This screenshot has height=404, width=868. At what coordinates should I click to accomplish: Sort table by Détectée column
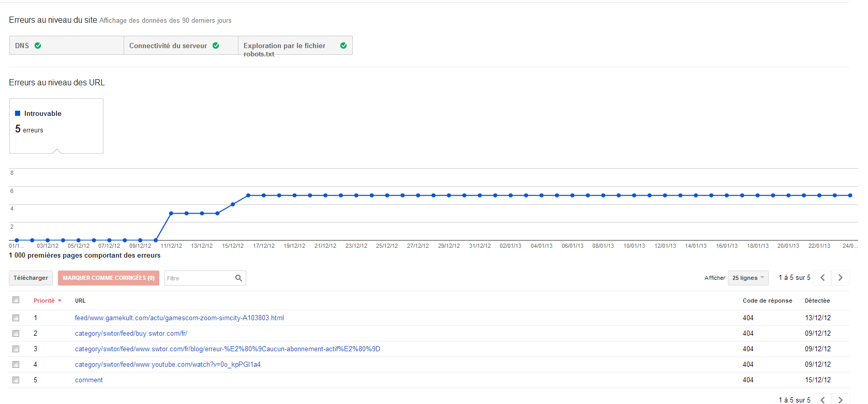coord(817,301)
